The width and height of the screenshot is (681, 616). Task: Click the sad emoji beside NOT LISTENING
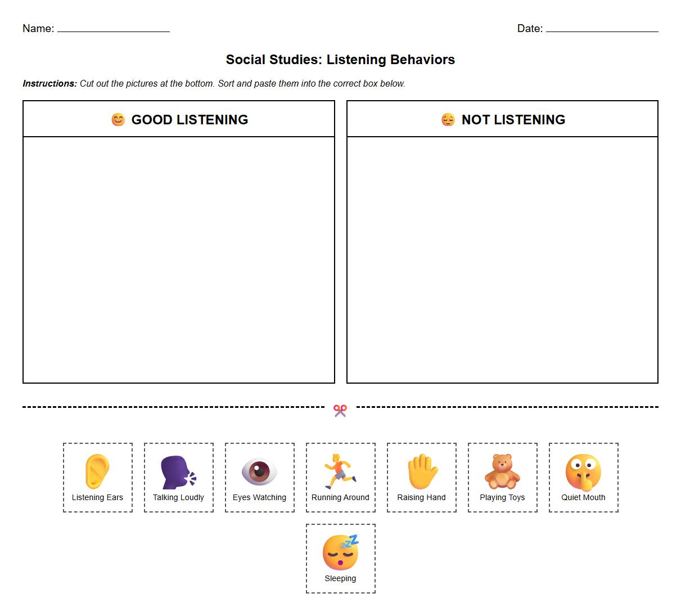coord(447,119)
